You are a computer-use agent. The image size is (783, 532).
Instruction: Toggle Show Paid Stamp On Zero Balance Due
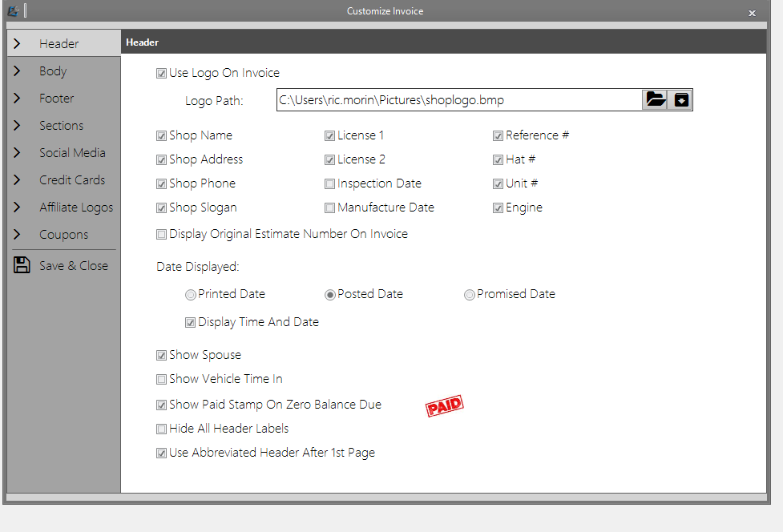(x=161, y=405)
